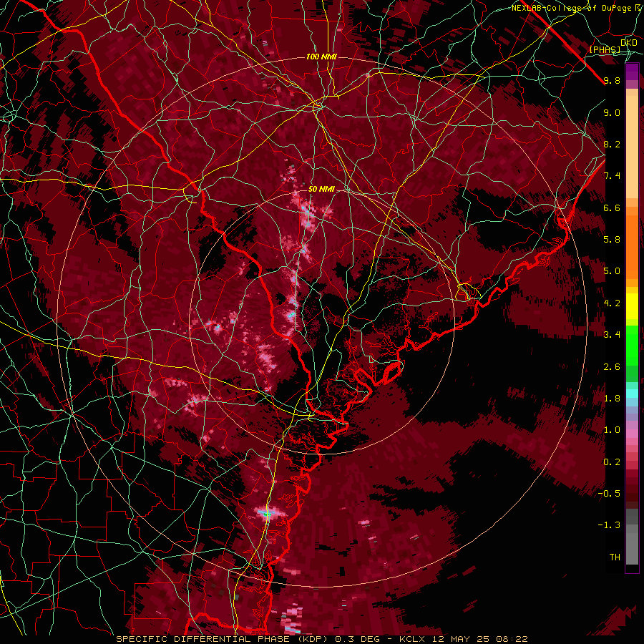Click the -1.3 value on color scale

pyautogui.click(x=609, y=525)
